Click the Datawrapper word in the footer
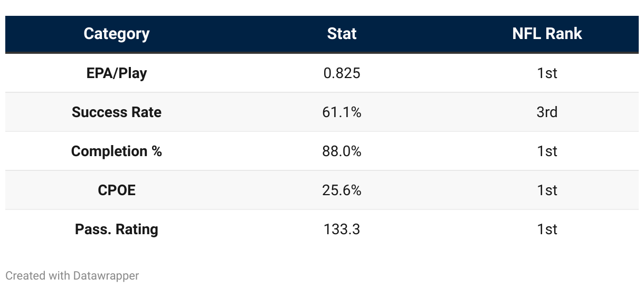This screenshot has height=288, width=644. click(x=106, y=275)
